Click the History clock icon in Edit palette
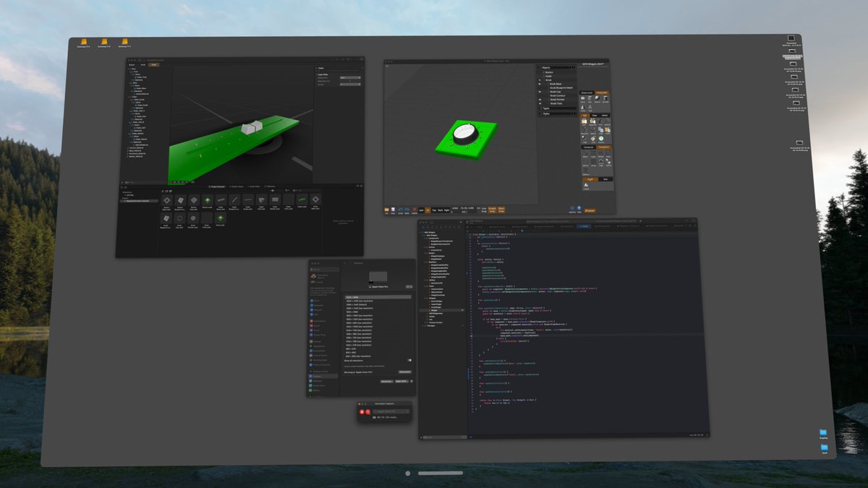The height and width of the screenshot is (488, 868). (x=601, y=138)
